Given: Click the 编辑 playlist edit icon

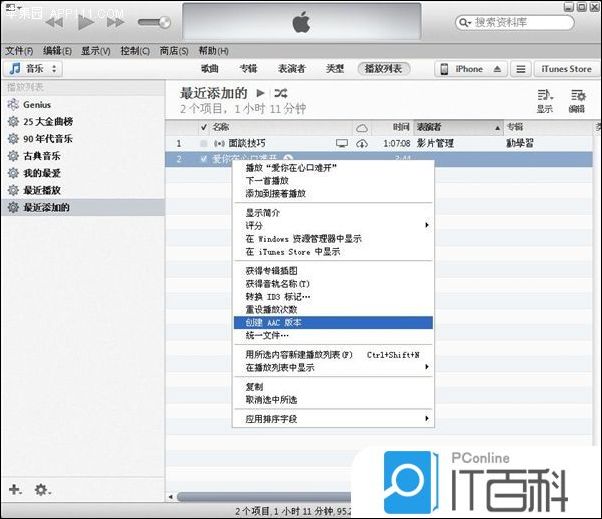Looking at the screenshot, I should pyautogui.click(x=577, y=101).
